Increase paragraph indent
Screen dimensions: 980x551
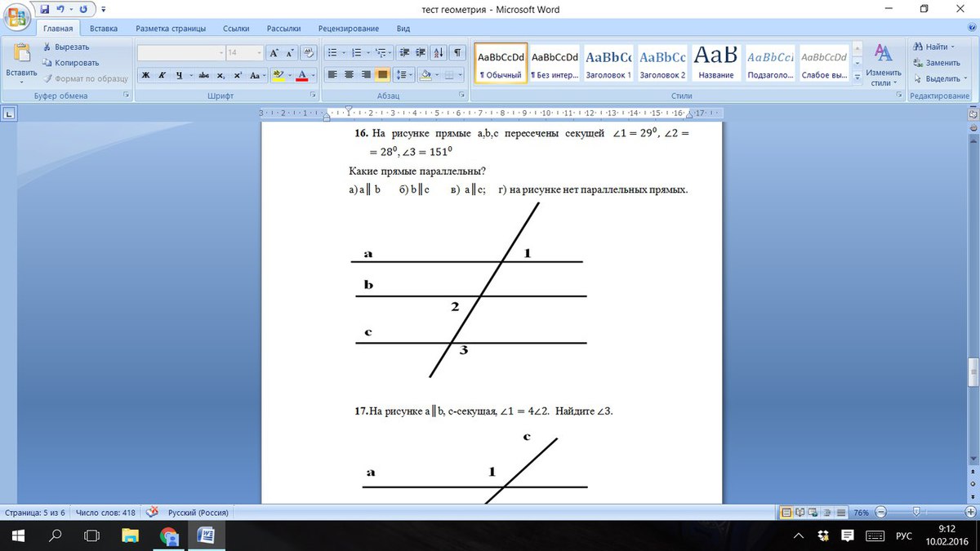421,52
